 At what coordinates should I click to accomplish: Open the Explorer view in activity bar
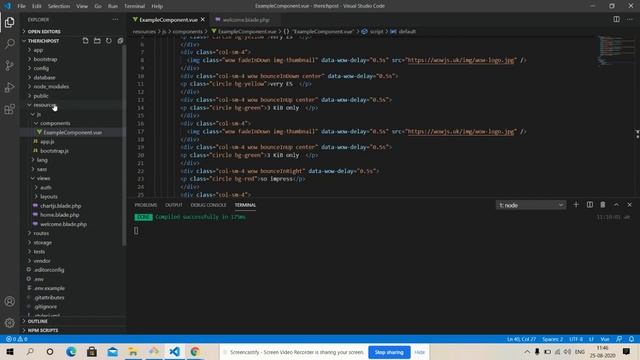coord(10,22)
